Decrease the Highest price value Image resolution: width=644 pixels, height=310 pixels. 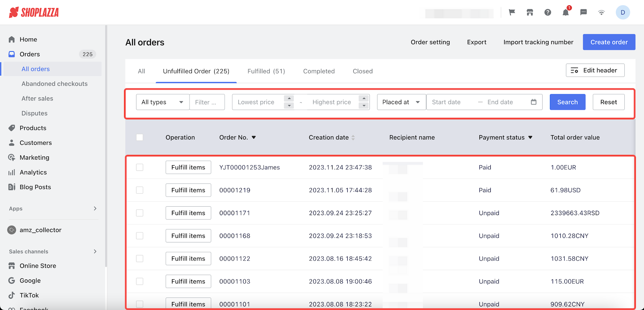[364, 106]
